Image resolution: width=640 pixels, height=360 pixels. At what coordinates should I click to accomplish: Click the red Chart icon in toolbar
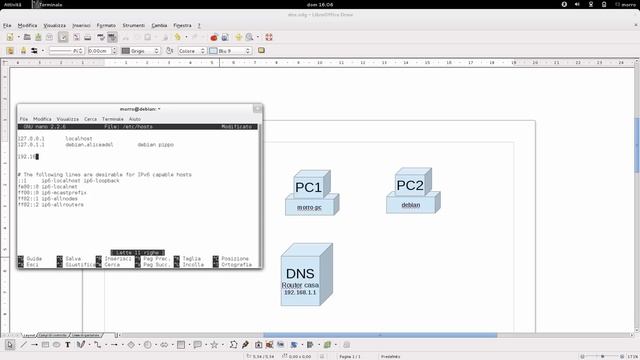pos(213,38)
